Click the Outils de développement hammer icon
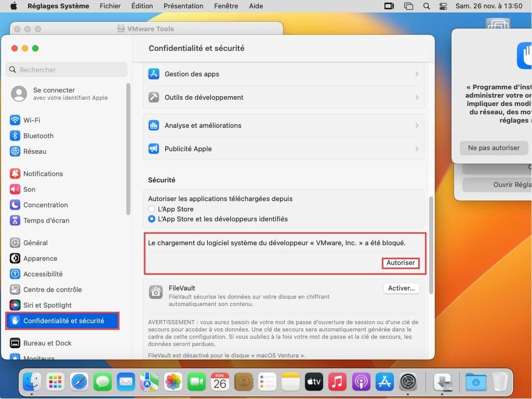Viewport: 532px width, 399px height. (154, 97)
